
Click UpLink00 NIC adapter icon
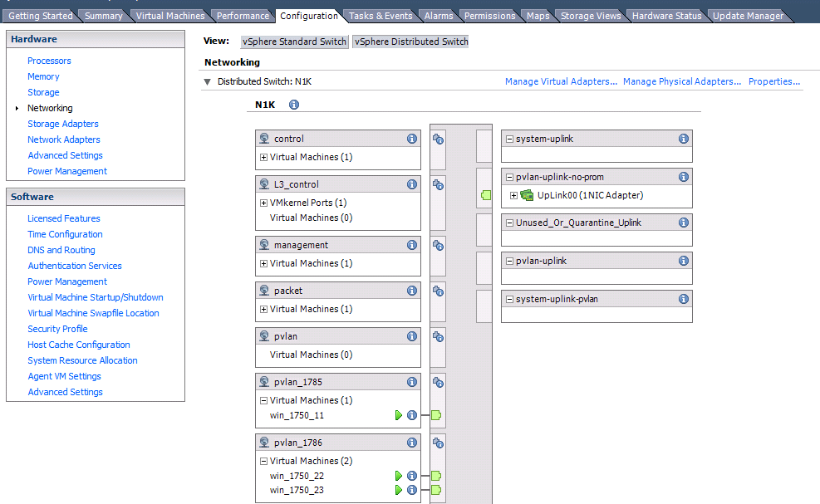(x=527, y=195)
